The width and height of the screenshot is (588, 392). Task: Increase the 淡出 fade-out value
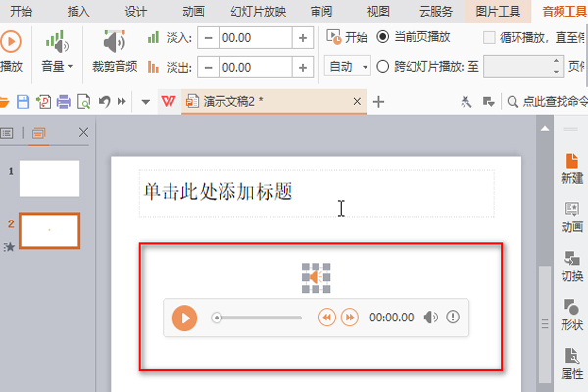tap(303, 68)
